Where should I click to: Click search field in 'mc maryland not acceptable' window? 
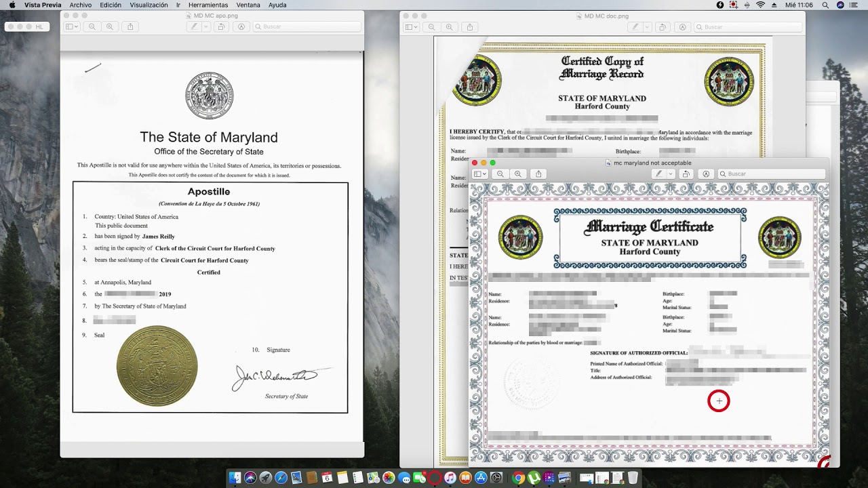[x=772, y=174]
